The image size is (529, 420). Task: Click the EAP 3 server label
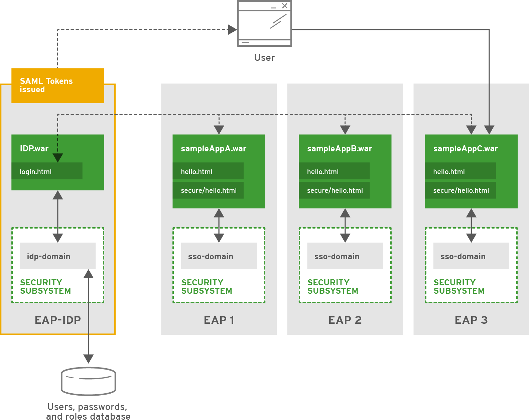(x=471, y=320)
